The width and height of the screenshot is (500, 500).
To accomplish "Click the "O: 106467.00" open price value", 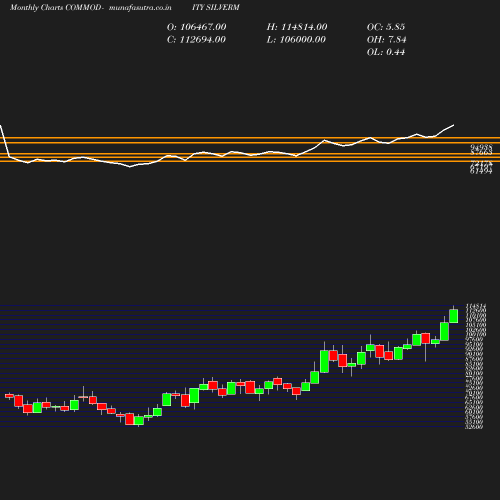I will click(x=196, y=27).
